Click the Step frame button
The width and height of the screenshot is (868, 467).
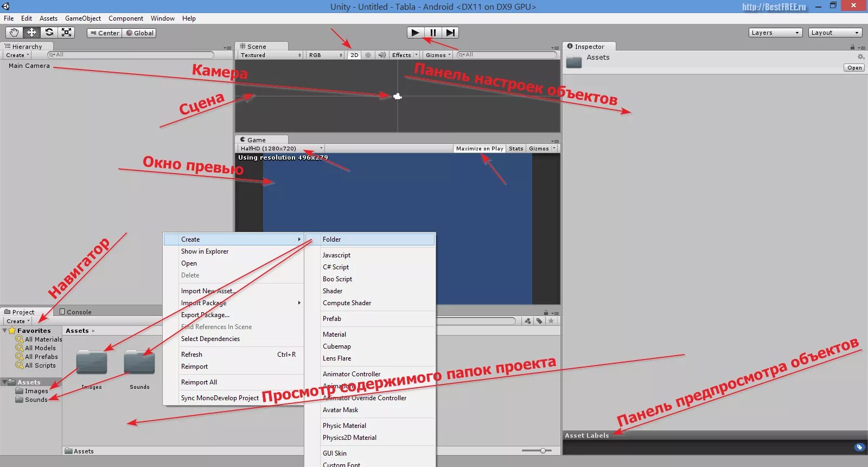[450, 33]
